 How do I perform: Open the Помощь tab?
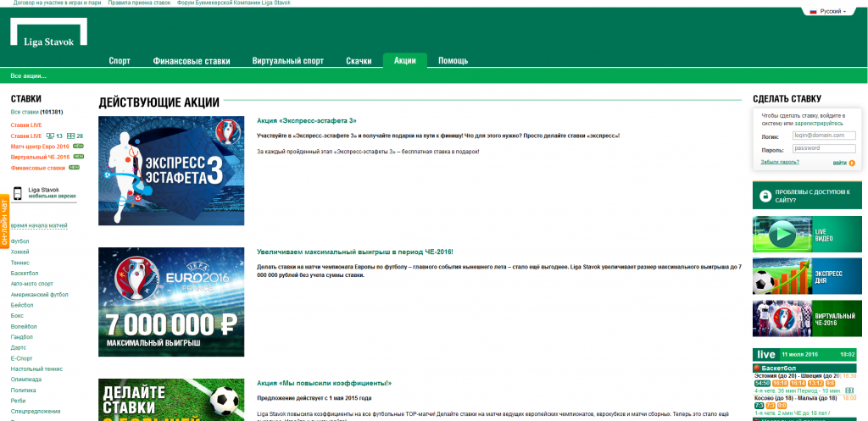[453, 61]
